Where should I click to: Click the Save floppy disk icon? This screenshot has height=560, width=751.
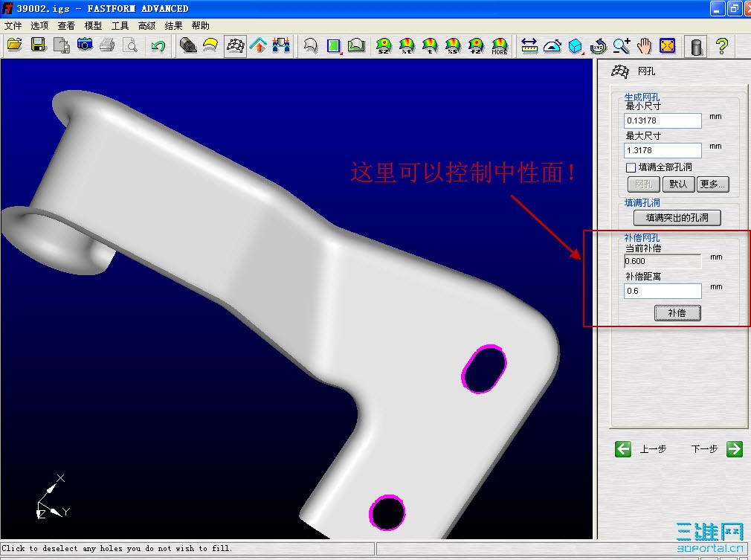pos(39,45)
